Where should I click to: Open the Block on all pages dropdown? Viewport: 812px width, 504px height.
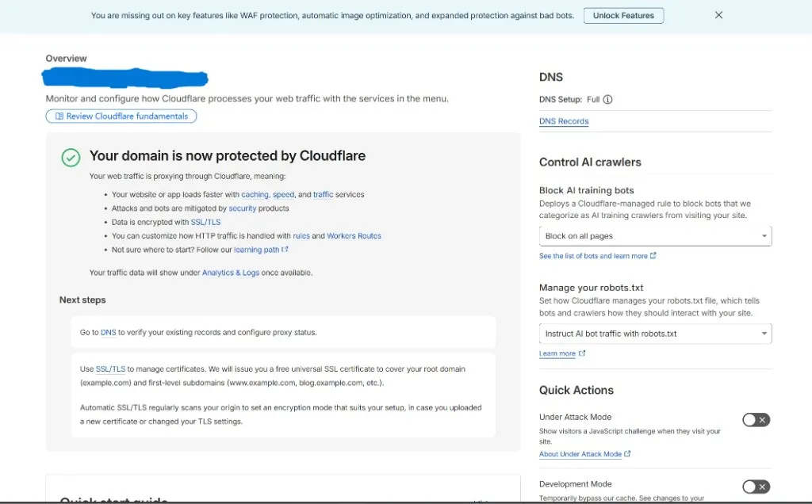coord(655,236)
